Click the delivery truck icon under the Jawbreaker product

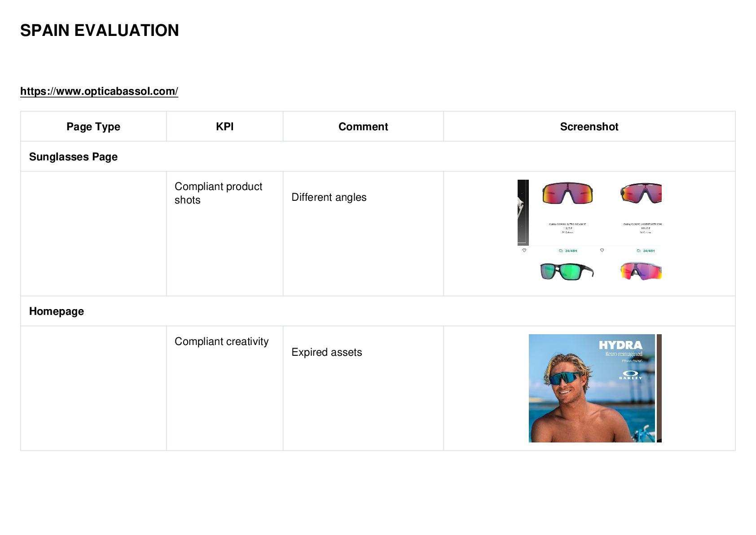click(639, 251)
